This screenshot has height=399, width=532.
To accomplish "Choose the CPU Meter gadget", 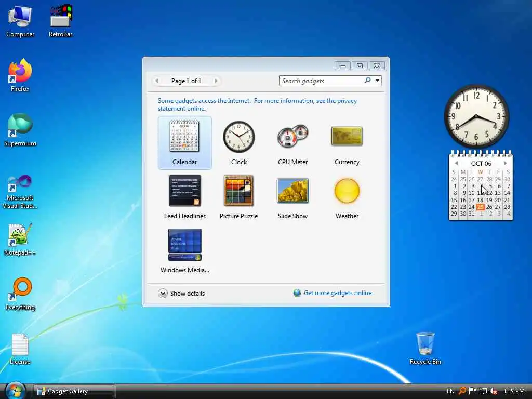I will tap(293, 136).
